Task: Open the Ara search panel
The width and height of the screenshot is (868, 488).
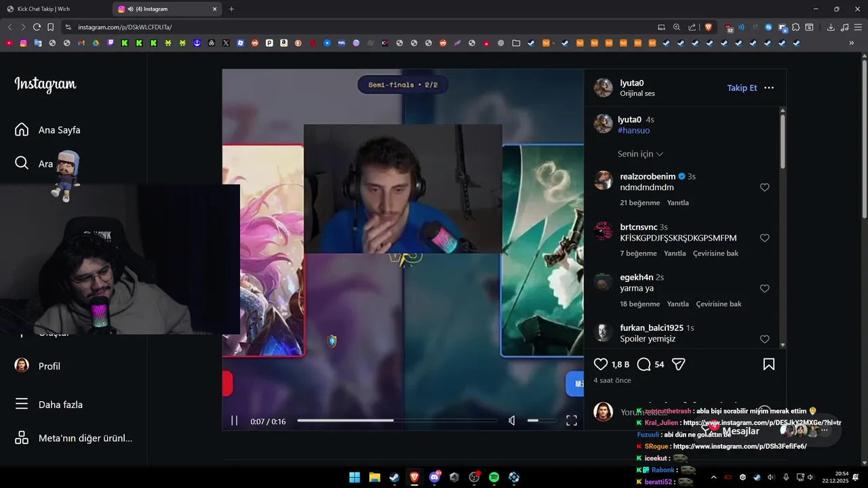Action: (x=34, y=163)
